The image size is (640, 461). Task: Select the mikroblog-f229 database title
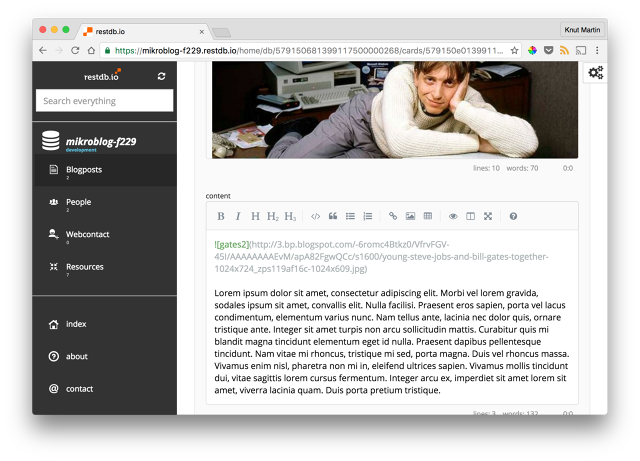tap(101, 142)
